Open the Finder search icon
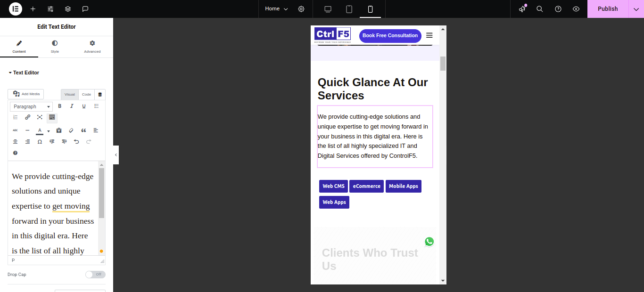644x292 pixels. pyautogui.click(x=540, y=9)
